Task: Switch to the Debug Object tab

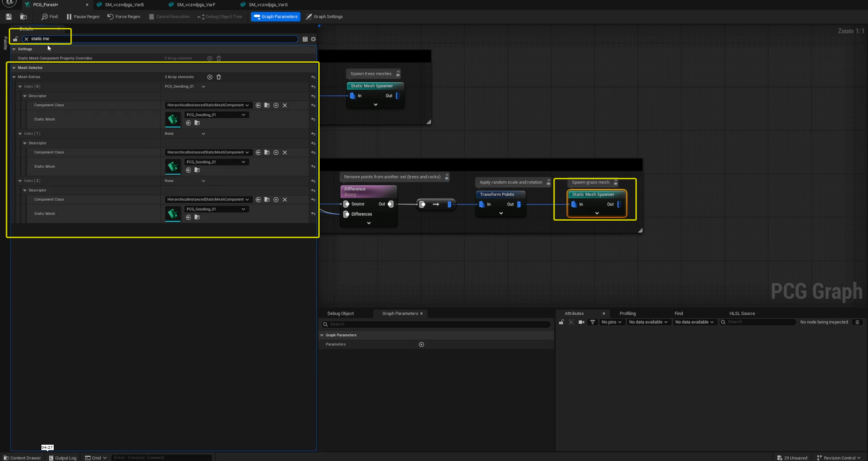Action: [340, 314]
